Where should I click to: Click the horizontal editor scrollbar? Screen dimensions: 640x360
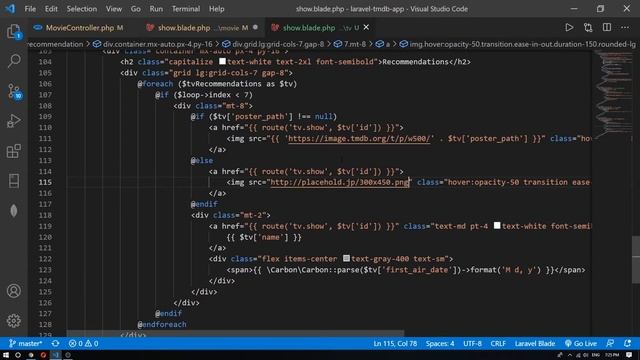[236, 333]
